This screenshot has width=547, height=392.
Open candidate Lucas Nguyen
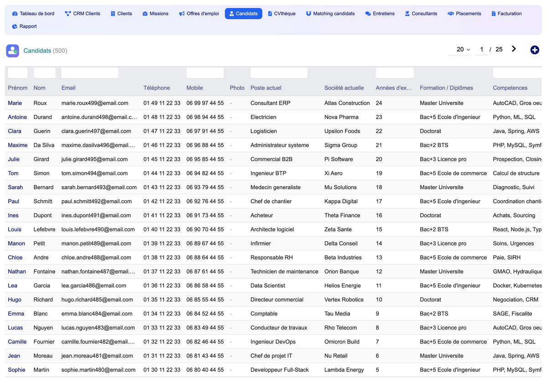[15, 328]
